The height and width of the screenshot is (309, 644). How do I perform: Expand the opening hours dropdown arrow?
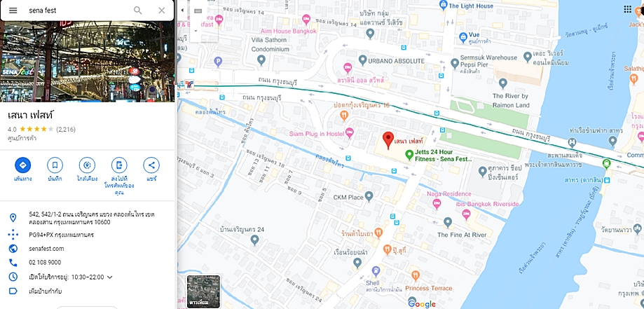(109, 277)
